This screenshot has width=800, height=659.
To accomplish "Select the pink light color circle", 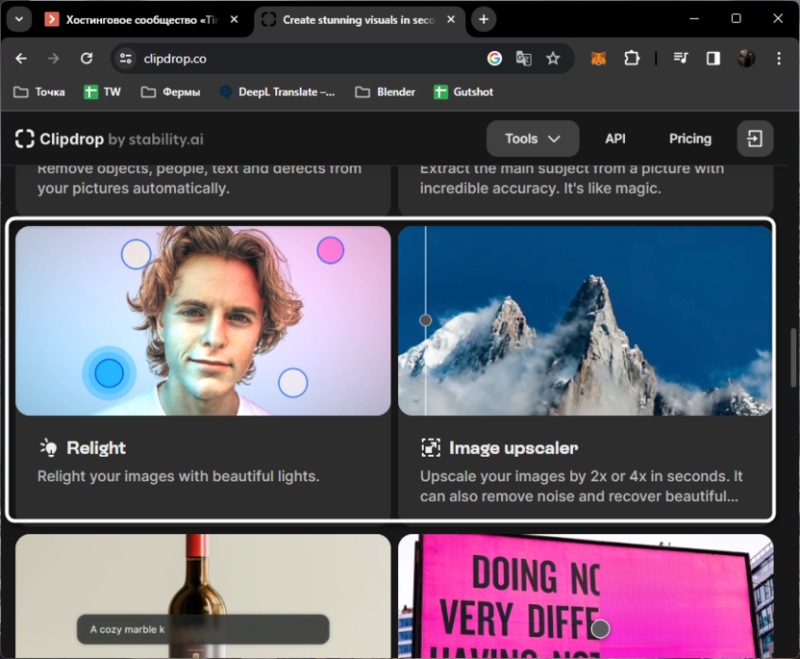I will pyautogui.click(x=330, y=250).
